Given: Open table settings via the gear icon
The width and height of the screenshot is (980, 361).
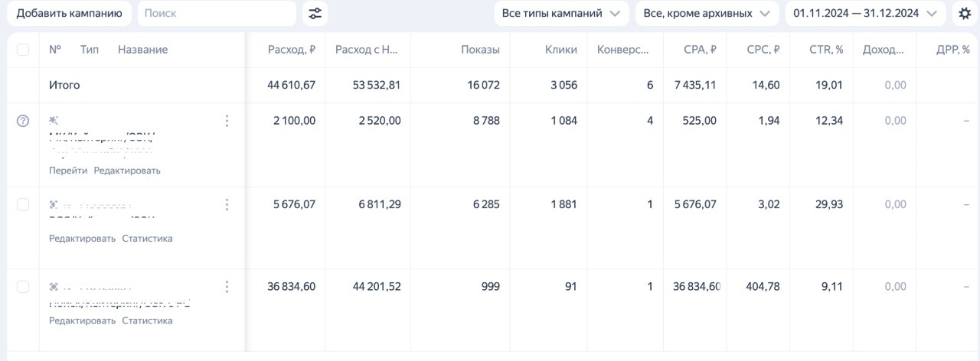Looking at the screenshot, I should 965,13.
